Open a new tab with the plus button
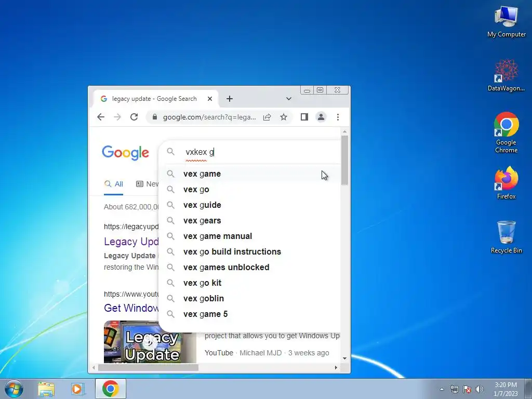532x399 pixels. click(x=230, y=99)
